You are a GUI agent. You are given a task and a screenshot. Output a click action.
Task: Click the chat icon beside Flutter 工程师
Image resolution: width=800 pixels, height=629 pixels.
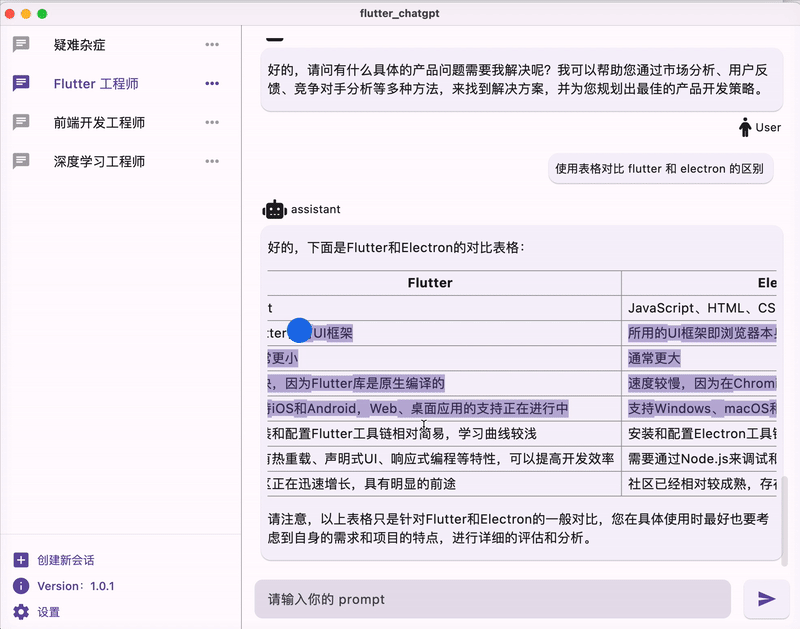(x=21, y=83)
